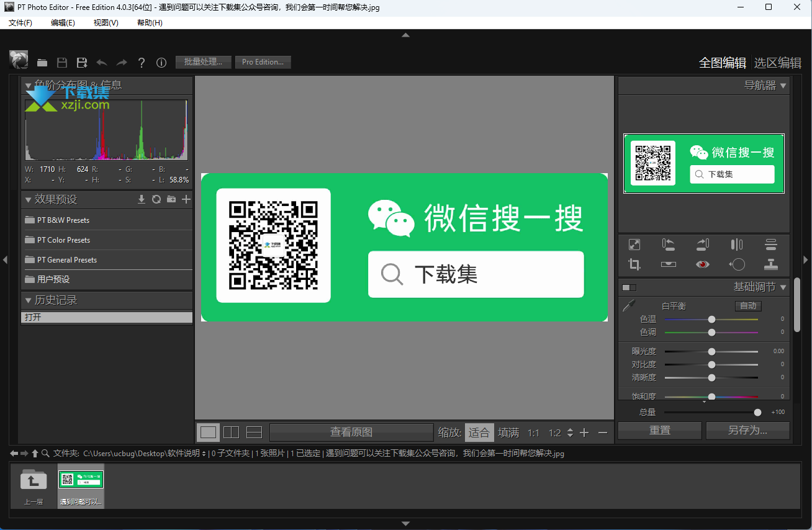
Task: Open an image file with folder icon
Action: (42, 63)
